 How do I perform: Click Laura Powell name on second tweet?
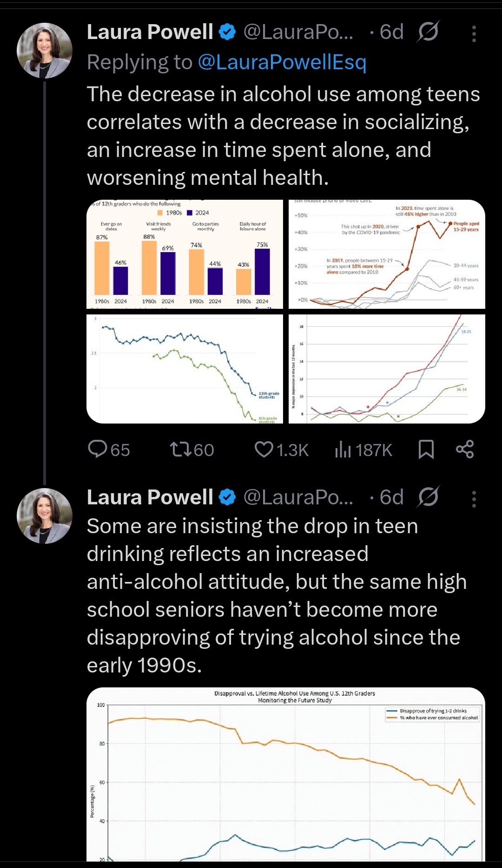(x=150, y=497)
